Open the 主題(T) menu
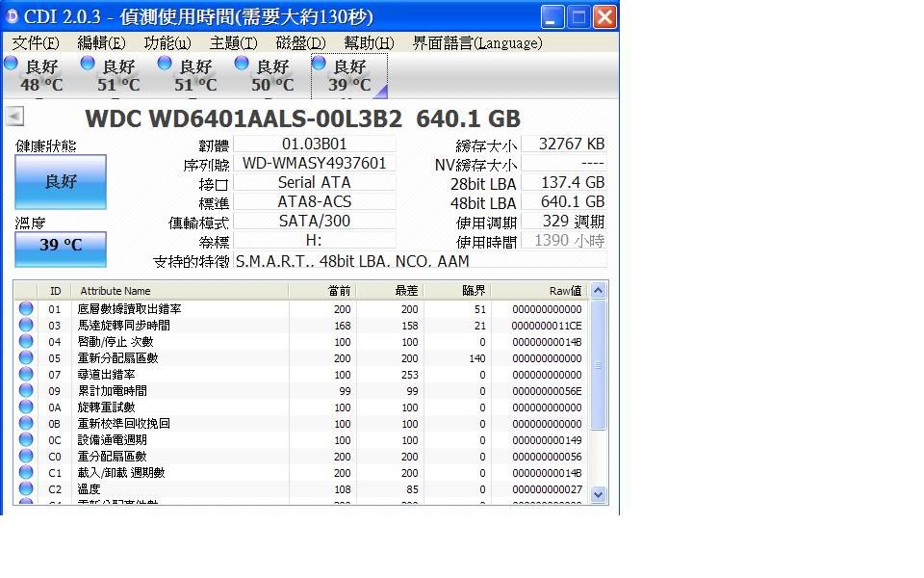Viewport: 924px width, 578px height. (233, 43)
